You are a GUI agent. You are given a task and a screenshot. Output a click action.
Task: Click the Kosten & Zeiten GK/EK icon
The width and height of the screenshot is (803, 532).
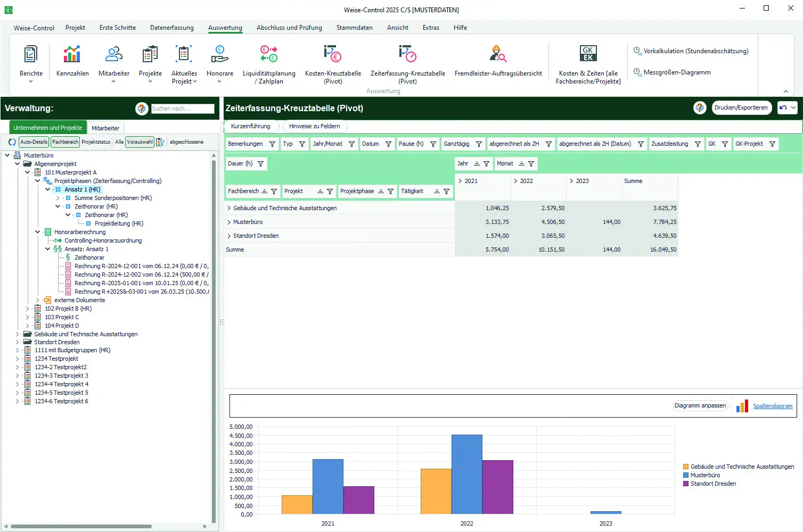pos(588,54)
